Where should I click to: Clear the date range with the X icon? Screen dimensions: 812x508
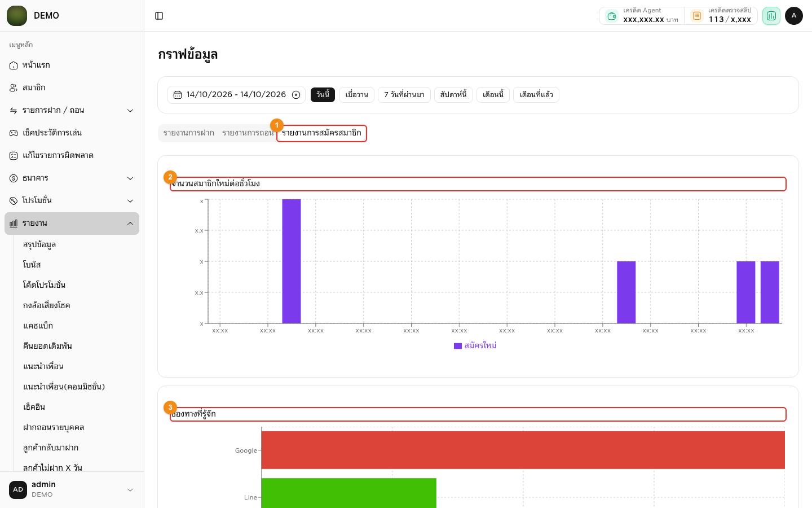296,95
